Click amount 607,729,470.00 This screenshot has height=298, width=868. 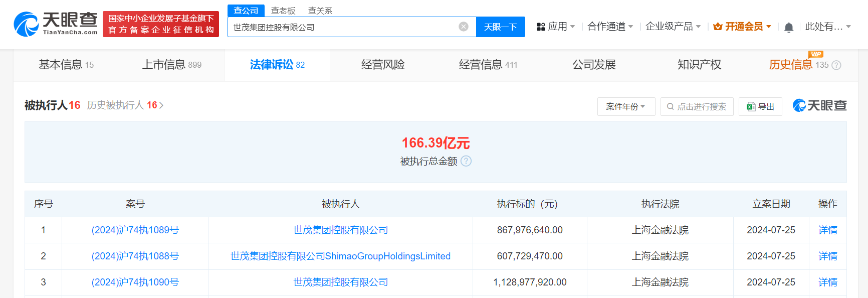[530, 256]
